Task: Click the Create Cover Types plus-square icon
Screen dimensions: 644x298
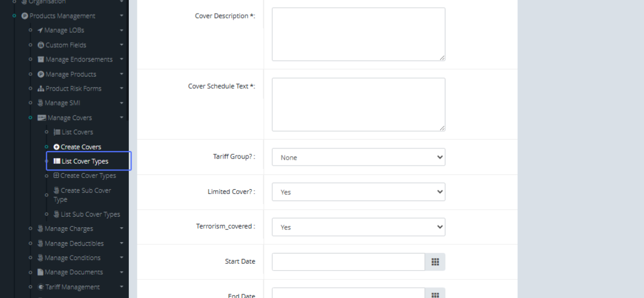Action: (56, 176)
